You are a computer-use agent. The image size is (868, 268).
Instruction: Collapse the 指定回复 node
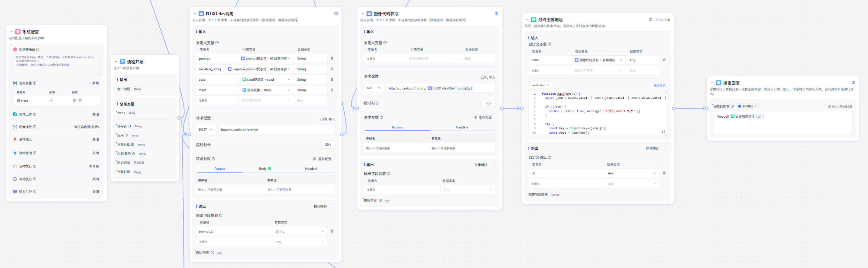coord(712,83)
